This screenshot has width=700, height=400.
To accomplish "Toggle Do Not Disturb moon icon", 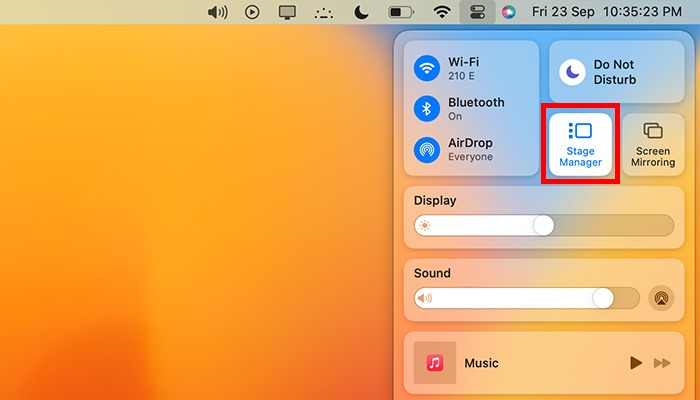I will (572, 72).
